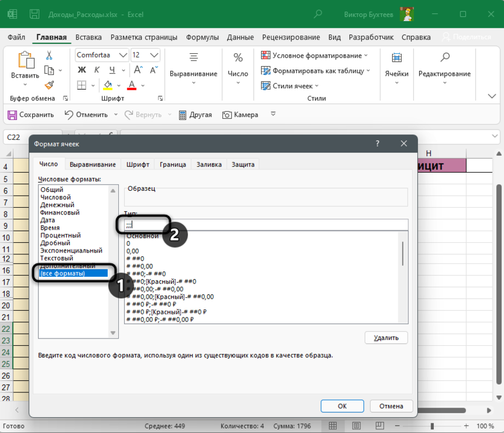Click the Cut scissors icon
Screen dimensions: 504x433
click(x=50, y=56)
